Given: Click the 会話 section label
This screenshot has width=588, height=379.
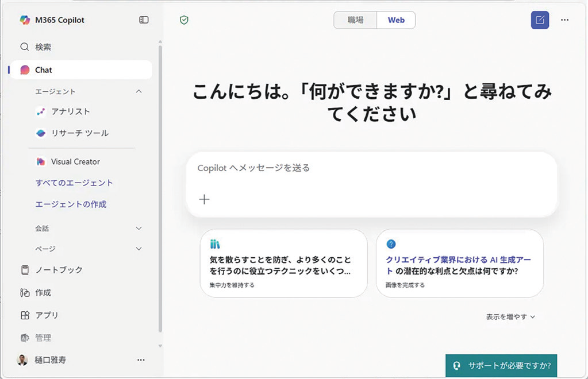Looking at the screenshot, I should coord(42,229).
